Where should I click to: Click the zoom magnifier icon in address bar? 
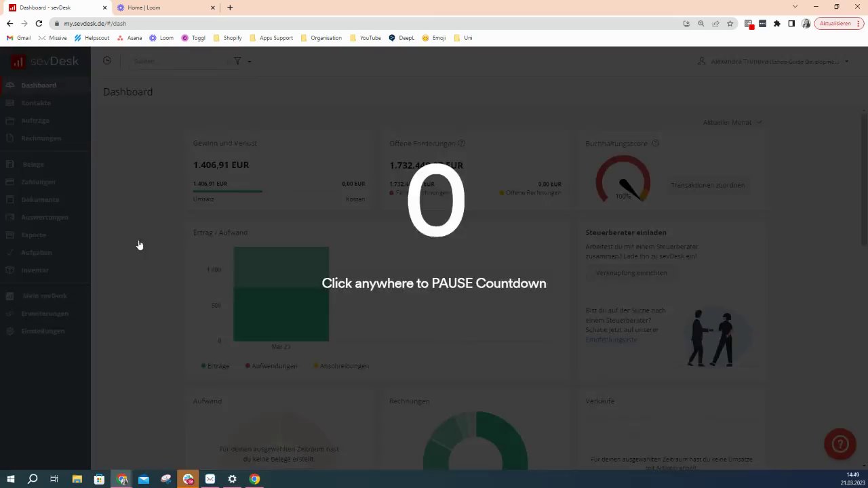pos(701,24)
